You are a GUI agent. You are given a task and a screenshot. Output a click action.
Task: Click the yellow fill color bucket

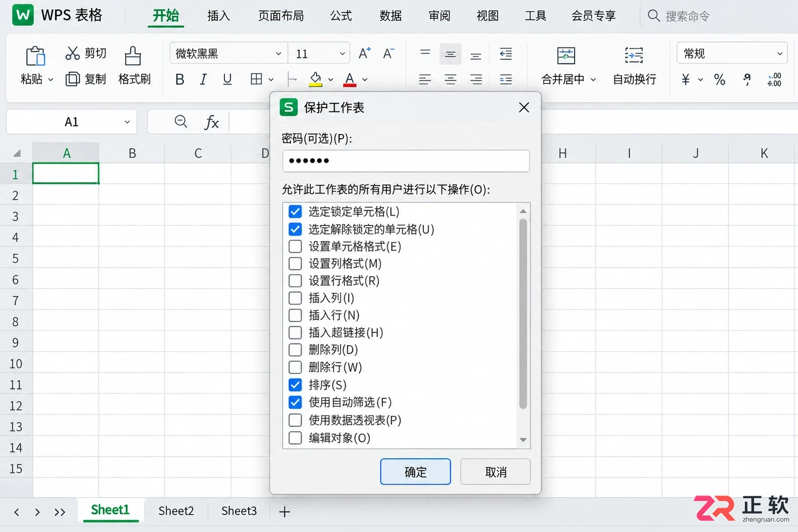pos(315,79)
